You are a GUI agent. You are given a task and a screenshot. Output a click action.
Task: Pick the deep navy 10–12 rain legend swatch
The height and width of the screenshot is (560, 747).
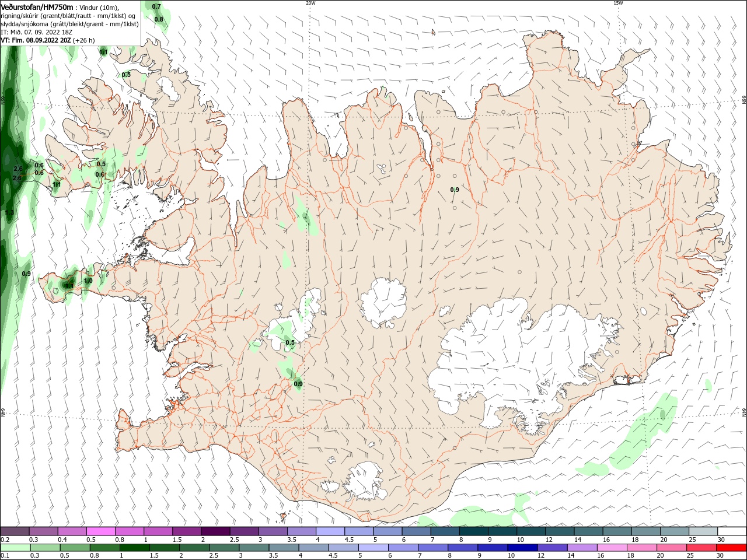pyautogui.click(x=522, y=548)
